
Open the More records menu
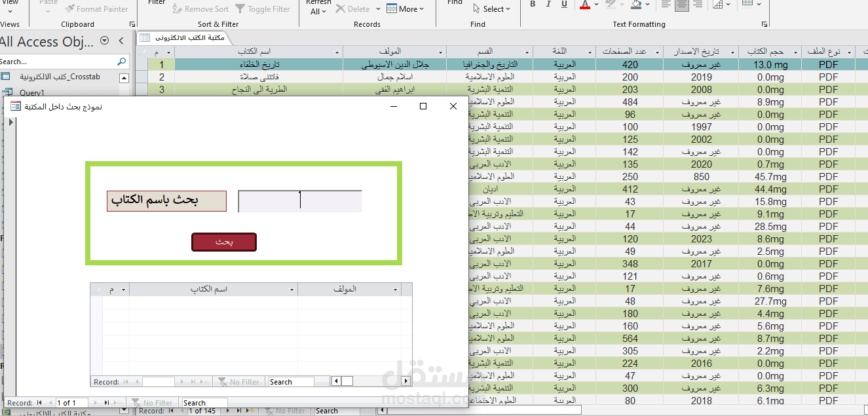coord(406,9)
